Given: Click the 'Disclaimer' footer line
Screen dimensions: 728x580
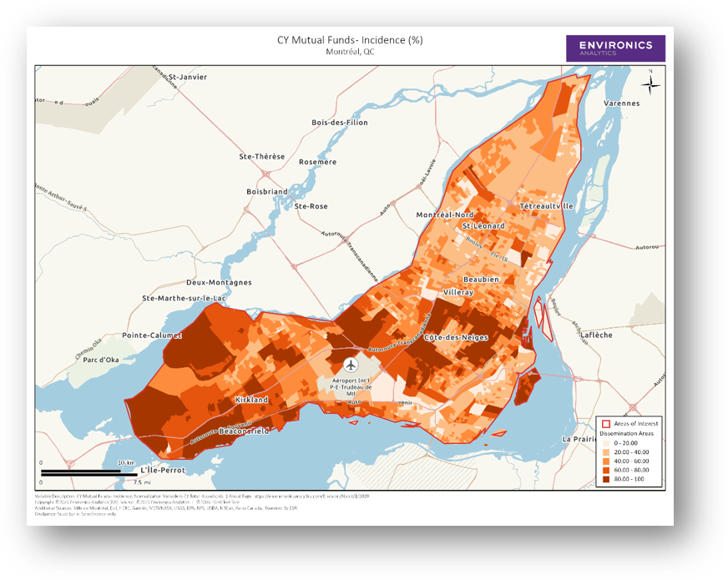Looking at the screenshot, I should click(x=75, y=514).
